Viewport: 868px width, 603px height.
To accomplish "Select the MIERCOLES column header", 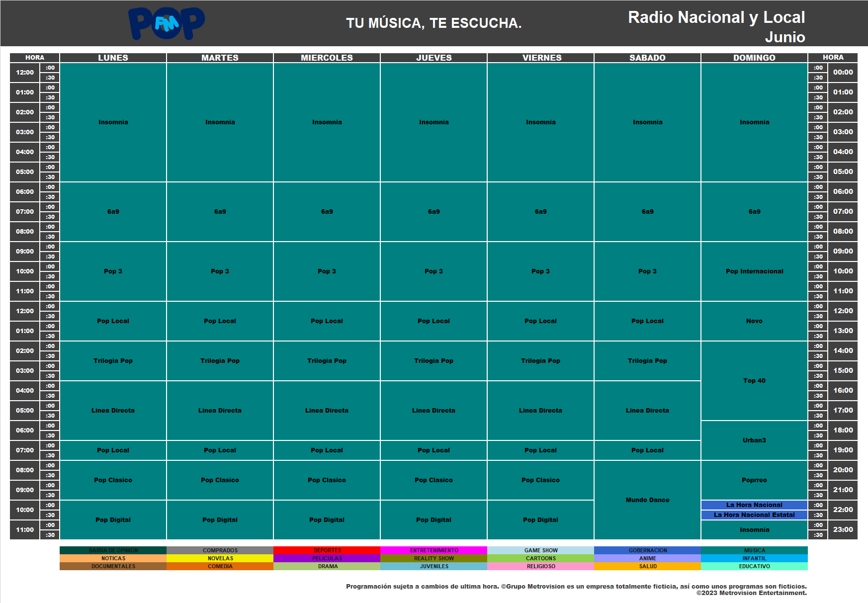I will point(327,58).
